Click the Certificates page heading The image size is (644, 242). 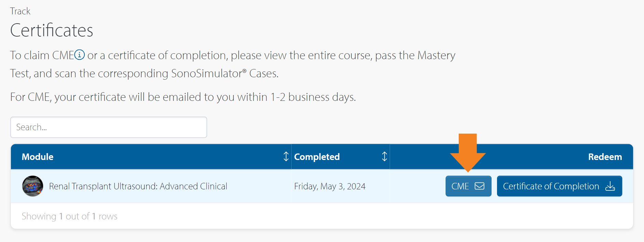52,30
